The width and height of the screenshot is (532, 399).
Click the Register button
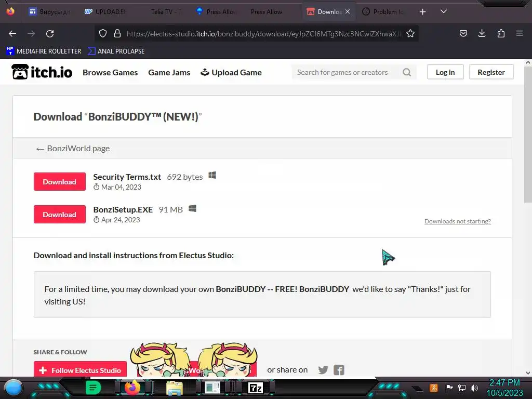click(491, 72)
